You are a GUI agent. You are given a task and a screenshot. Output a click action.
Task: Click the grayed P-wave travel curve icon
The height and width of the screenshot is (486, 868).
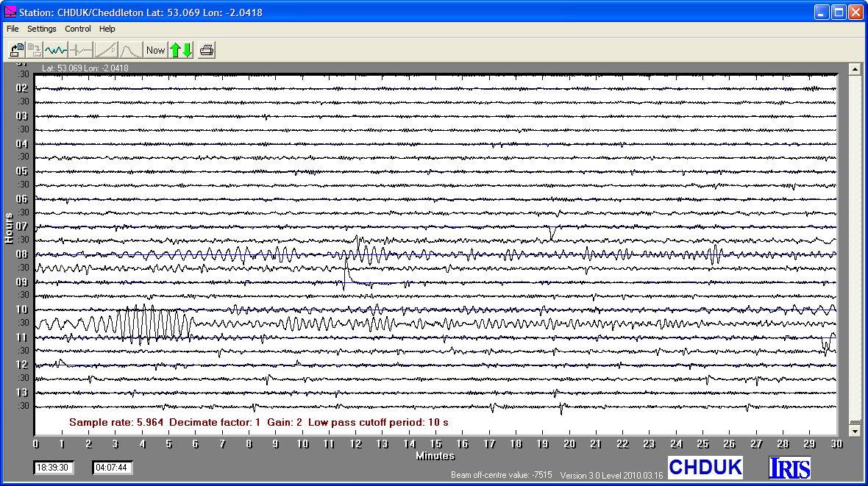[x=106, y=51]
